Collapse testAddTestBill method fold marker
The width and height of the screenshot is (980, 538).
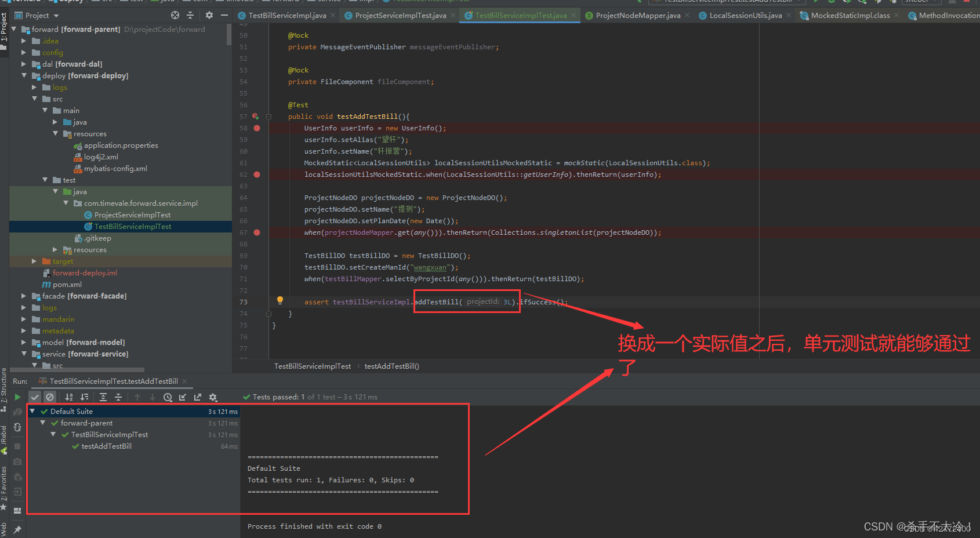[x=268, y=117]
